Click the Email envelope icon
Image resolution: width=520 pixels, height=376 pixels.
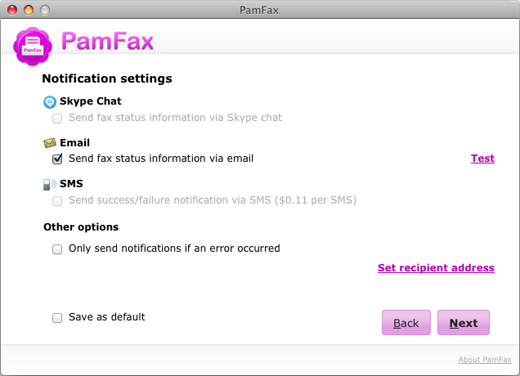point(50,143)
